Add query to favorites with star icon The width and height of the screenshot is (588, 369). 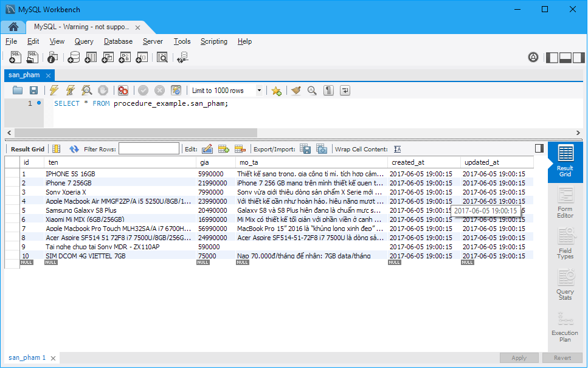coord(277,91)
